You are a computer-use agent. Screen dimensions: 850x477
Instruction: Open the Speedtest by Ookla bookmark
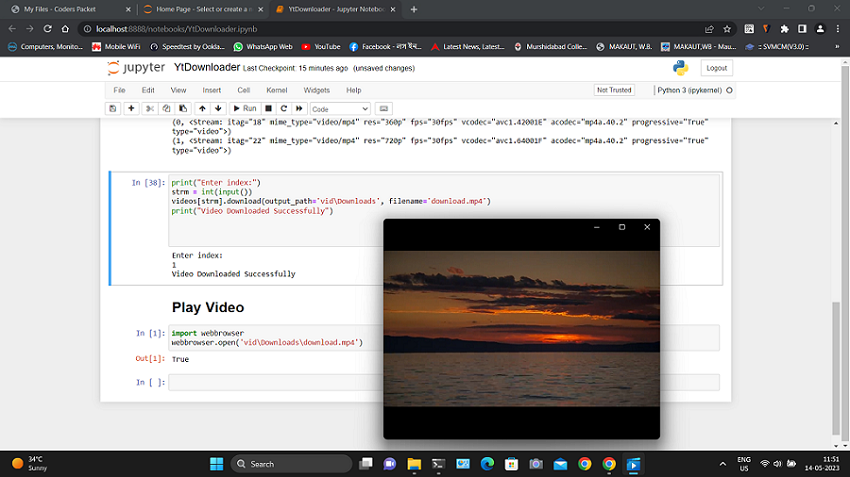[x=188, y=47]
